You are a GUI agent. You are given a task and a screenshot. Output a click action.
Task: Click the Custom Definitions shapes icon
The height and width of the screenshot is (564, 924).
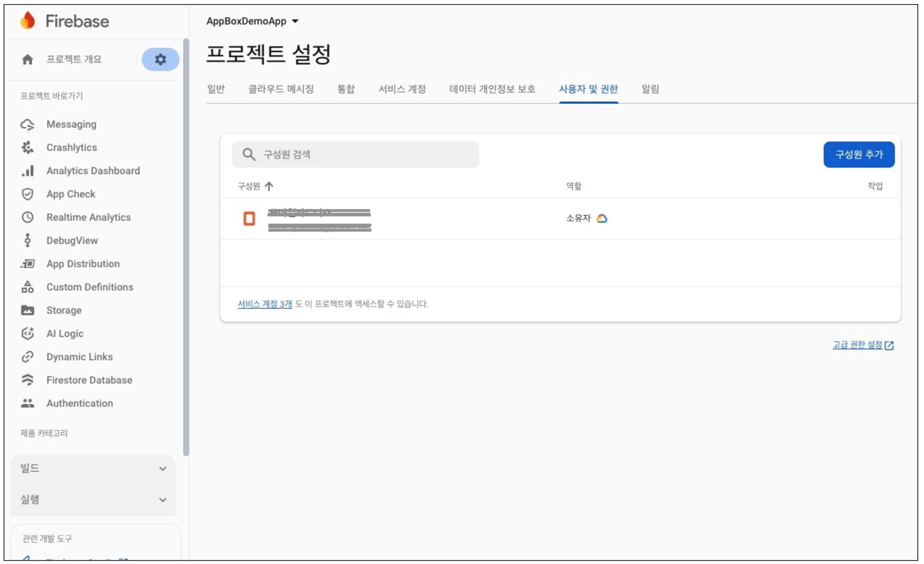pos(27,287)
